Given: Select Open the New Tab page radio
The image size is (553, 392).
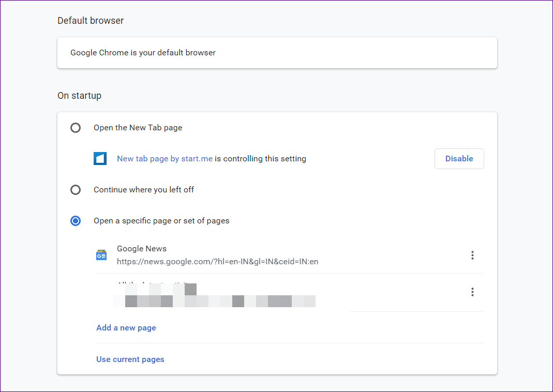Looking at the screenshot, I should tap(76, 128).
